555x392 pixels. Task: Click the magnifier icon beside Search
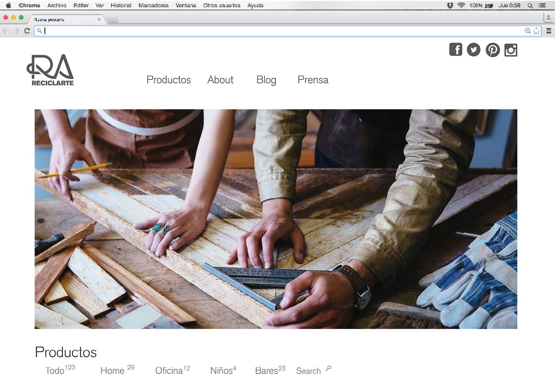328,368
